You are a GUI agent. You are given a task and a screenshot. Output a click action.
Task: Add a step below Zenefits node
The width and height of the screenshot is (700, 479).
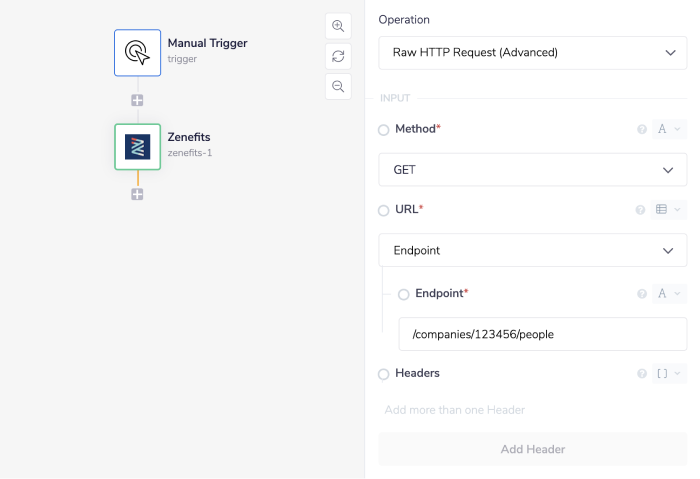[x=137, y=194]
